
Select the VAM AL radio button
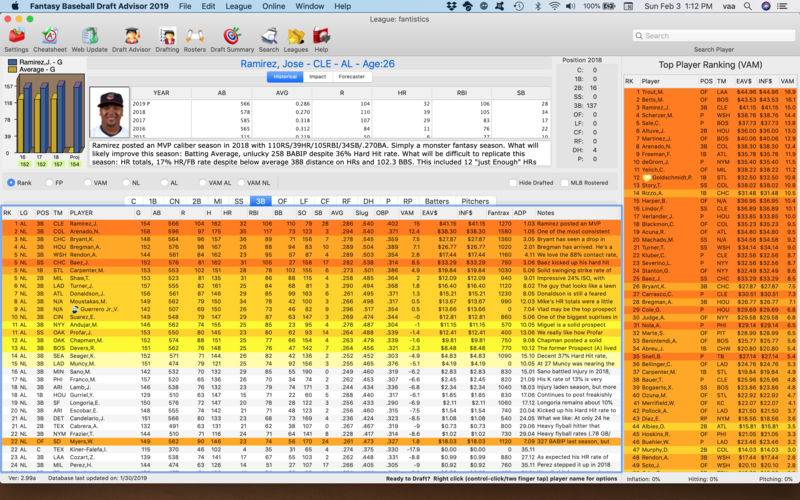[x=203, y=183]
